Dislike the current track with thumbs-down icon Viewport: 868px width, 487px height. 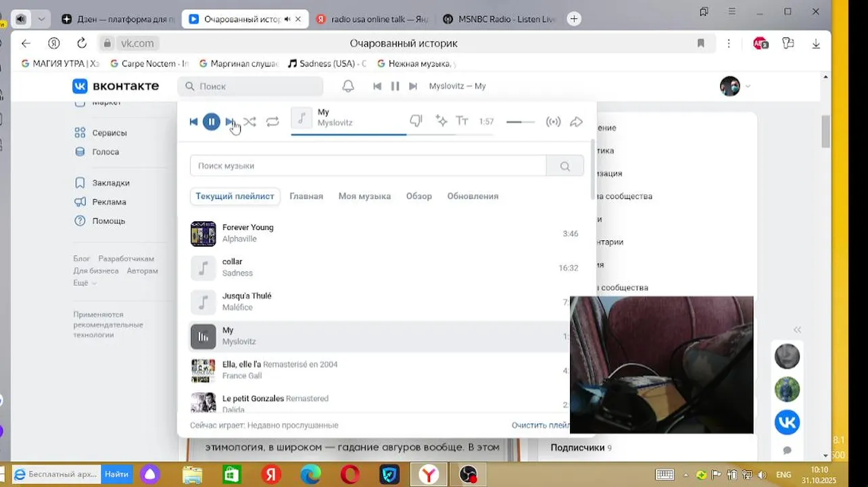coord(416,121)
